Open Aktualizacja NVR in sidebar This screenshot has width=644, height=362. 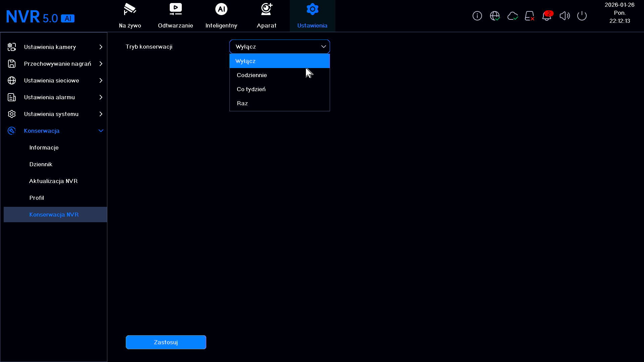pyautogui.click(x=53, y=181)
